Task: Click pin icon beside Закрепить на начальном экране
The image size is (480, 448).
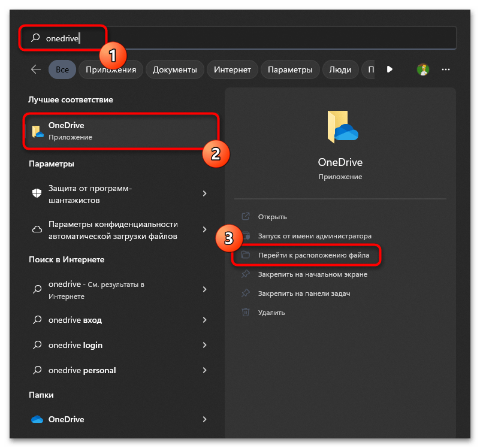Action: pos(246,274)
